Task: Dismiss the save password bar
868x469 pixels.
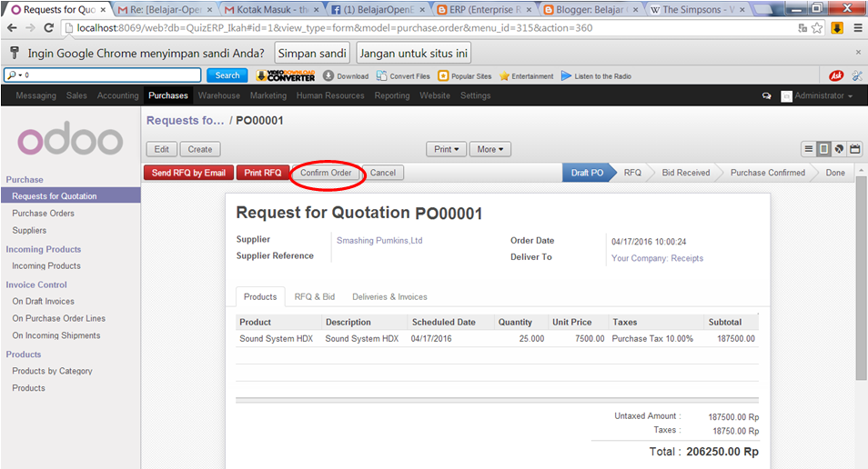Action: pyautogui.click(x=858, y=52)
